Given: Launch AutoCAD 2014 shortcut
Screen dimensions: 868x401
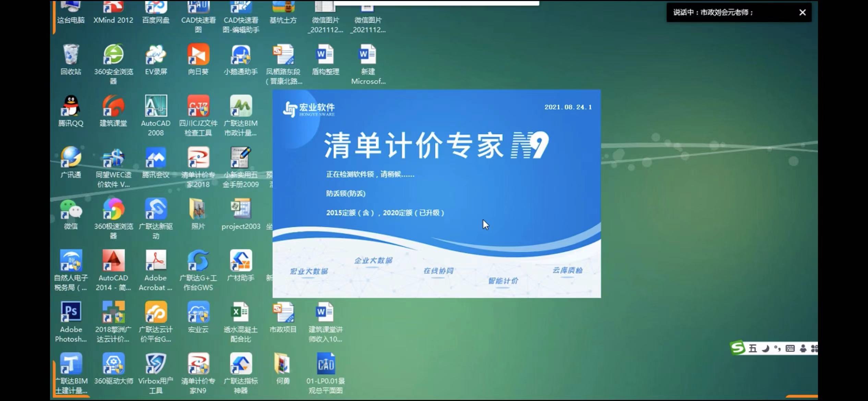Looking at the screenshot, I should coord(113,270).
